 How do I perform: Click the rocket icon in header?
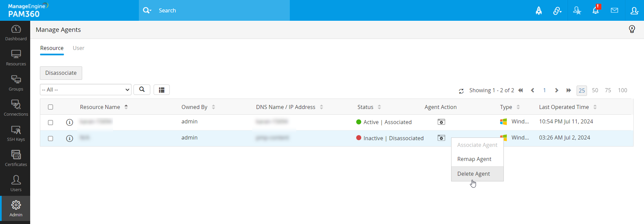[x=539, y=11]
